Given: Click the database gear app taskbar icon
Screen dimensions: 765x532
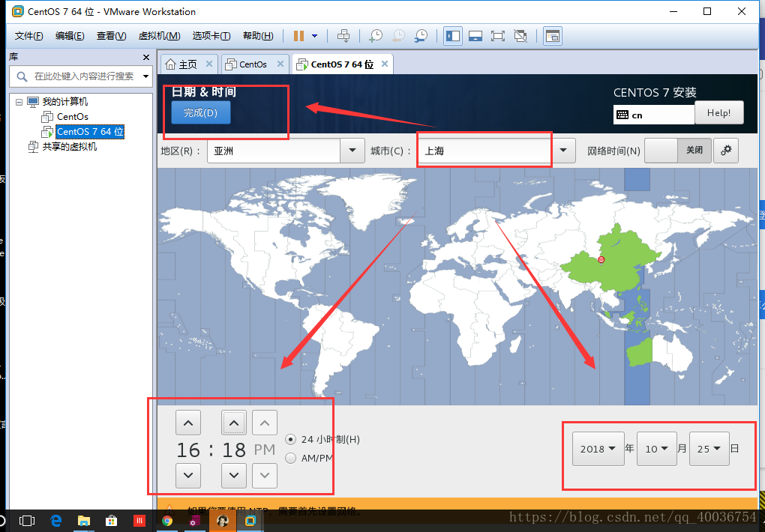Looking at the screenshot, I should pos(195,521).
